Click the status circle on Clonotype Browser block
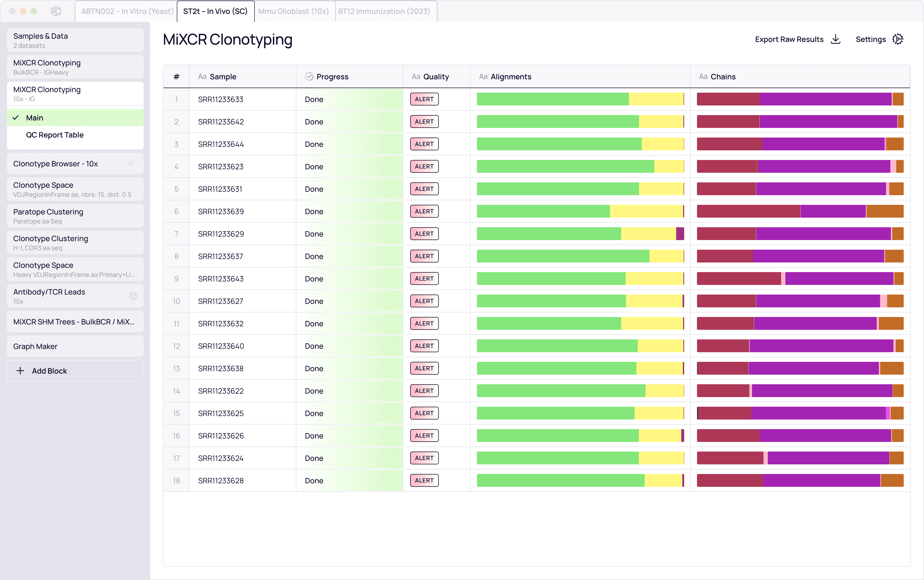The width and height of the screenshot is (924, 580). 131,164
